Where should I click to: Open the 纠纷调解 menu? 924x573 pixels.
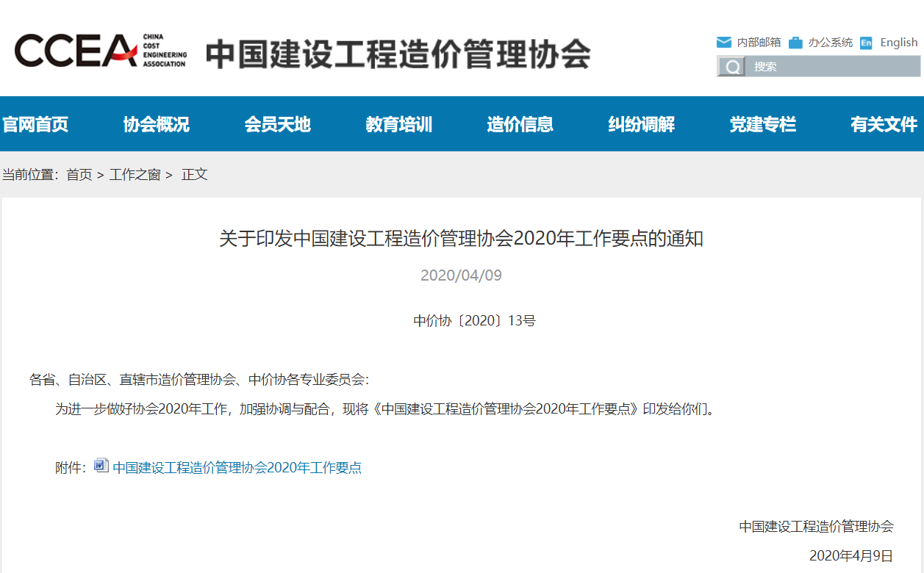(x=641, y=124)
